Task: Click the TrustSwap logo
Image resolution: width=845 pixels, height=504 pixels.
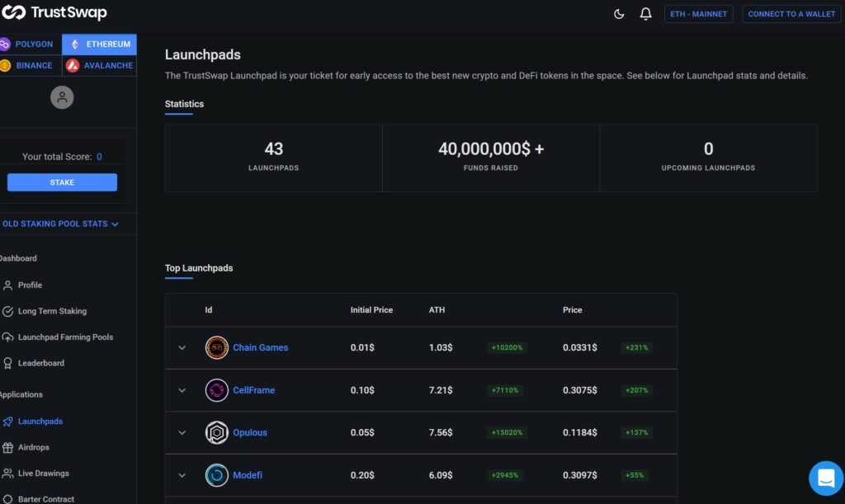Action: pos(54,13)
